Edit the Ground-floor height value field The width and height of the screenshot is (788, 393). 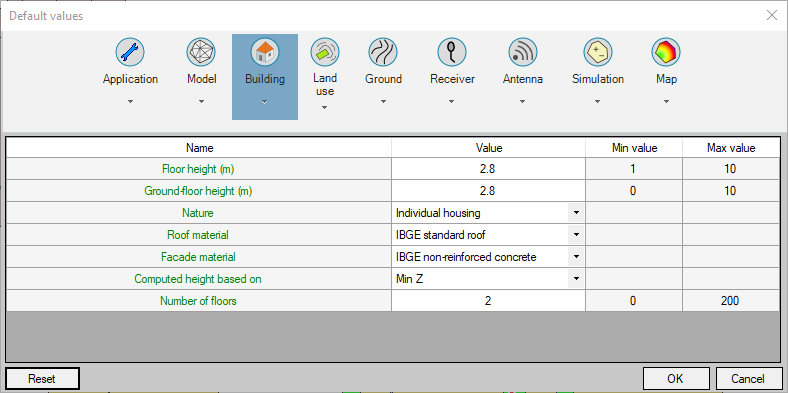click(x=488, y=191)
